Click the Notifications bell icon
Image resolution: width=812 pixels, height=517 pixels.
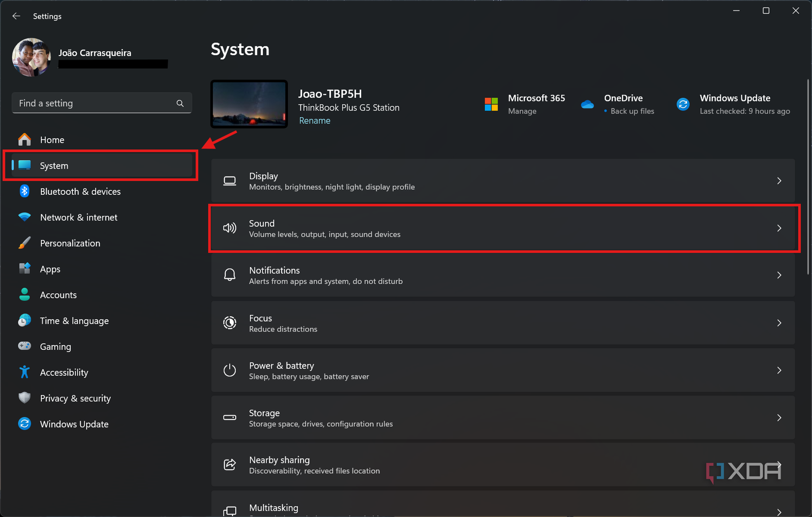click(230, 275)
